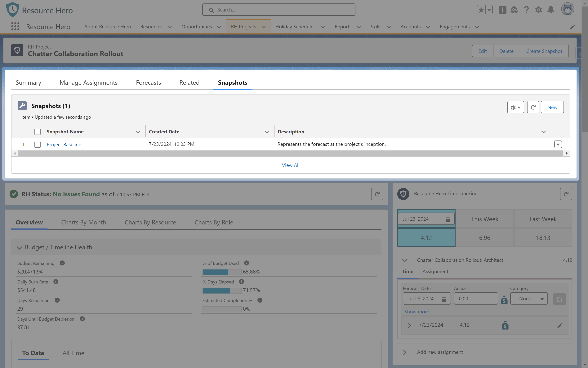Refresh the Snapshots list
This screenshot has height=368, width=588.
pyautogui.click(x=533, y=107)
